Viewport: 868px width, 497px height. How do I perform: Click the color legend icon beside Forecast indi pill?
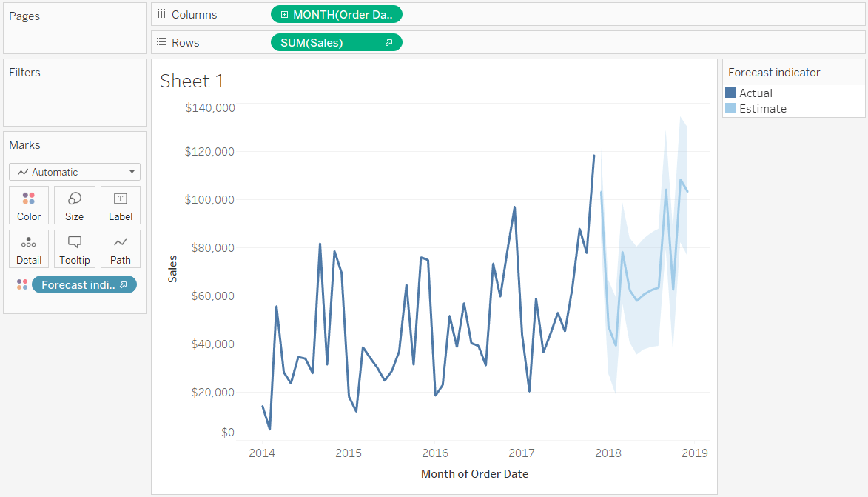click(x=21, y=284)
